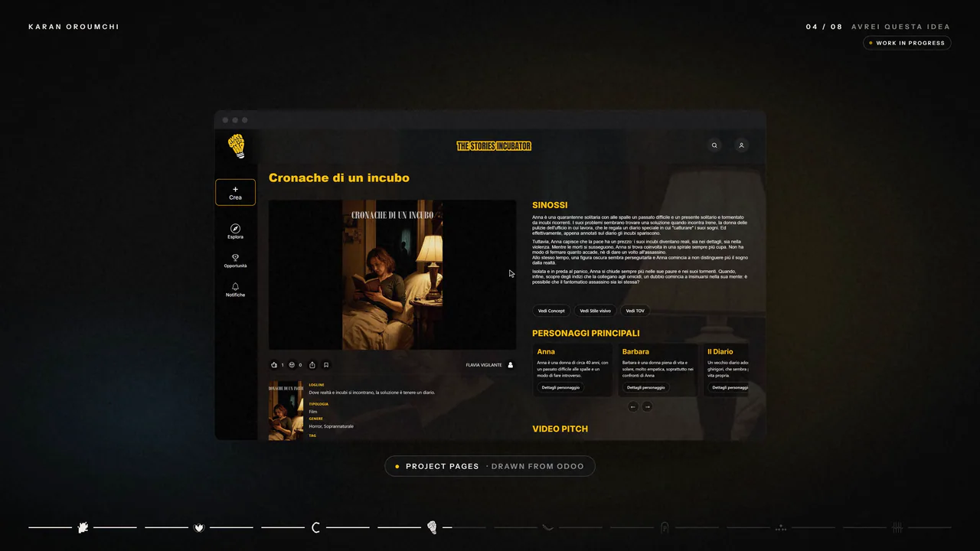Click the Anna character card title
The width and height of the screenshot is (980, 551).
[x=546, y=352]
